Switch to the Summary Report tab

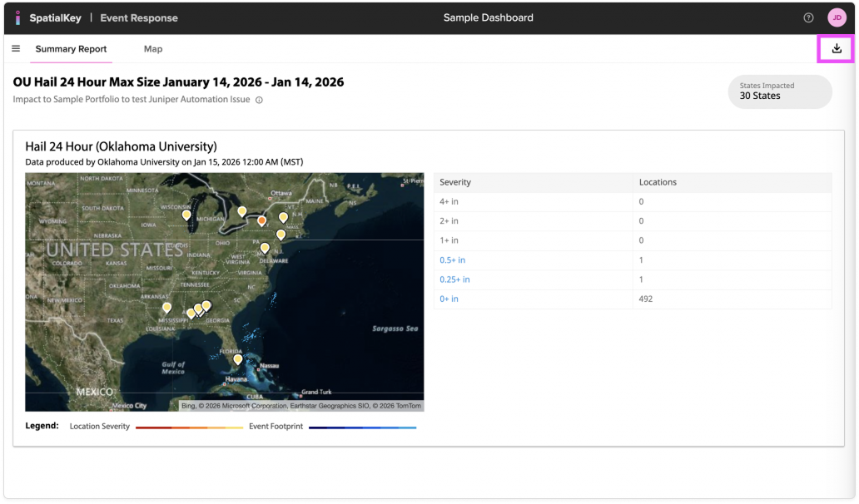(71, 49)
